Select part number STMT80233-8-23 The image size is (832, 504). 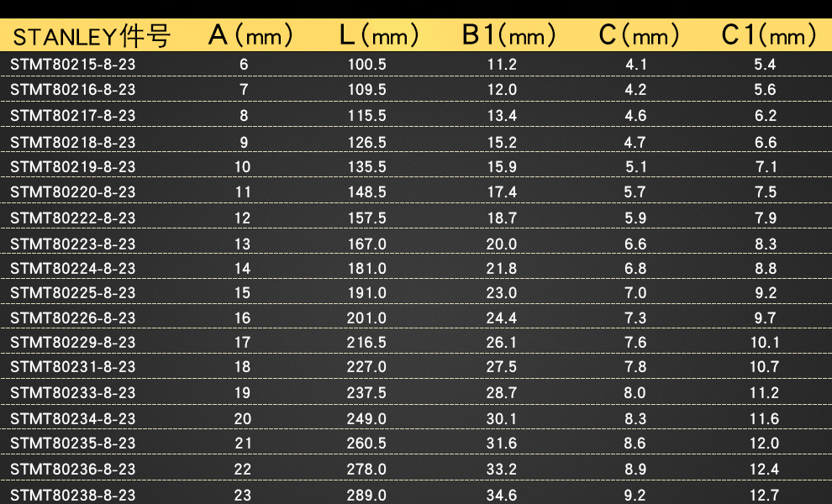[72, 392]
